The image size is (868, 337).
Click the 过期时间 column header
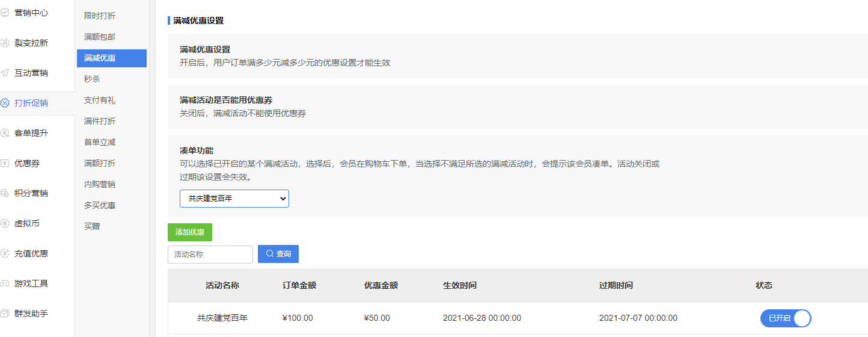click(616, 285)
